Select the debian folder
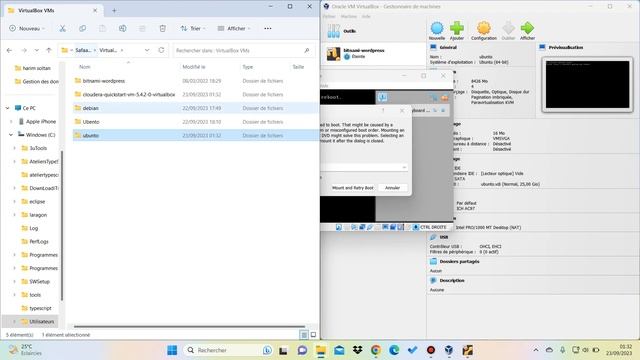This screenshot has width=640, height=360. click(x=195, y=108)
